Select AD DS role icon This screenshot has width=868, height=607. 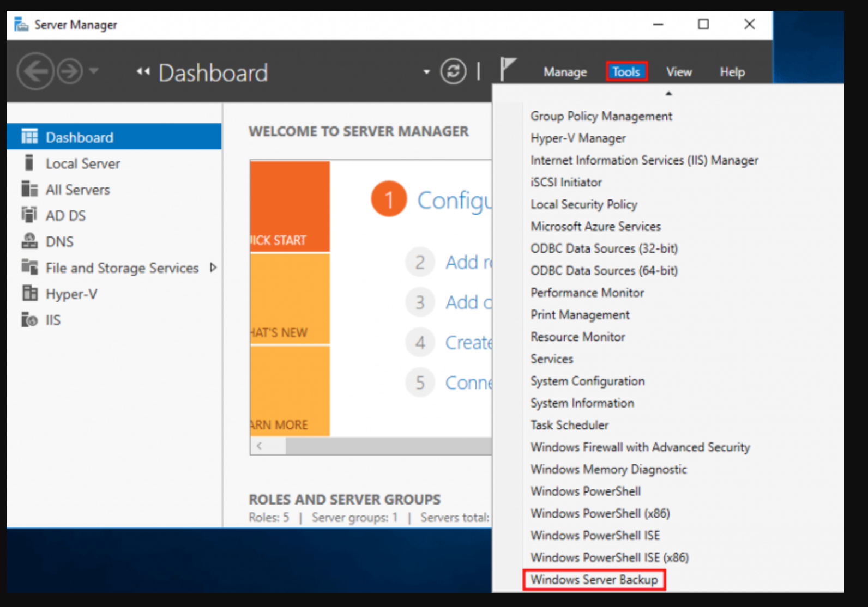pos(29,215)
